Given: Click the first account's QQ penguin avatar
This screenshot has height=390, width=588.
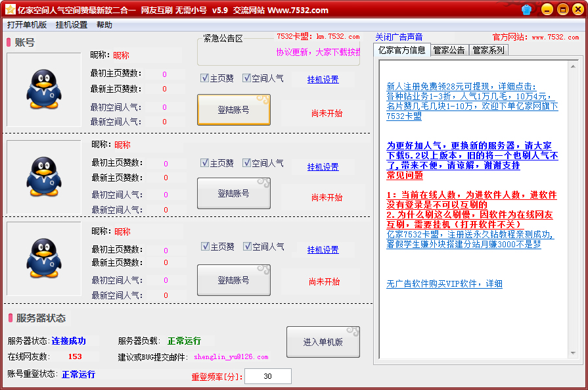Looking at the screenshot, I should [43, 89].
